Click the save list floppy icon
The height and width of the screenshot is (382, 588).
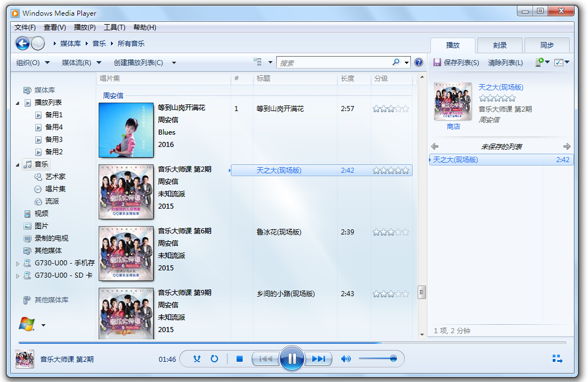pos(437,62)
